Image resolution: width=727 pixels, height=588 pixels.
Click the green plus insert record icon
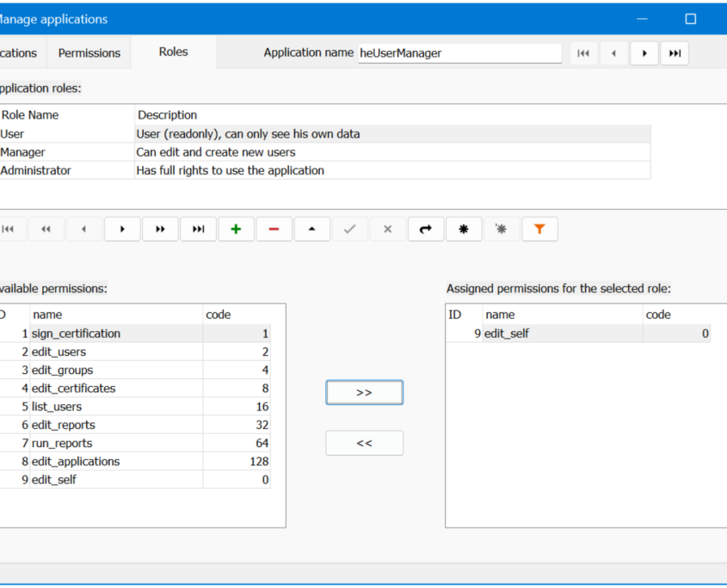click(x=236, y=229)
